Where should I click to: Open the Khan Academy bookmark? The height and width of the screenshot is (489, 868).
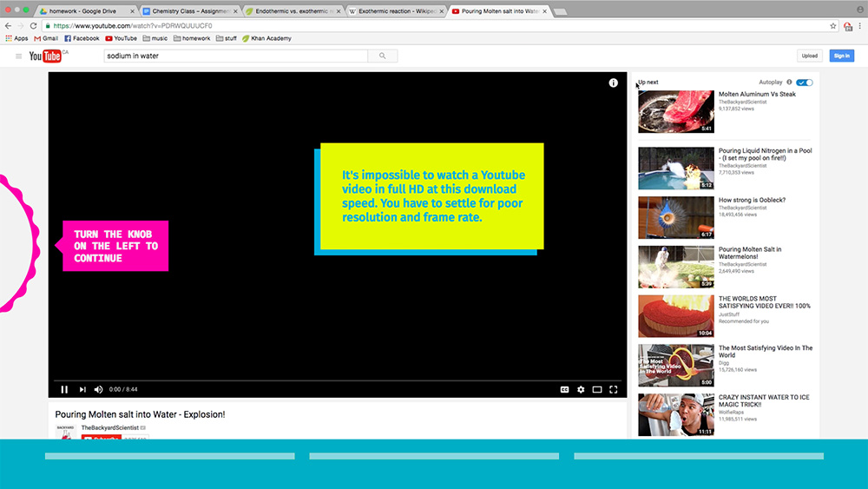266,38
